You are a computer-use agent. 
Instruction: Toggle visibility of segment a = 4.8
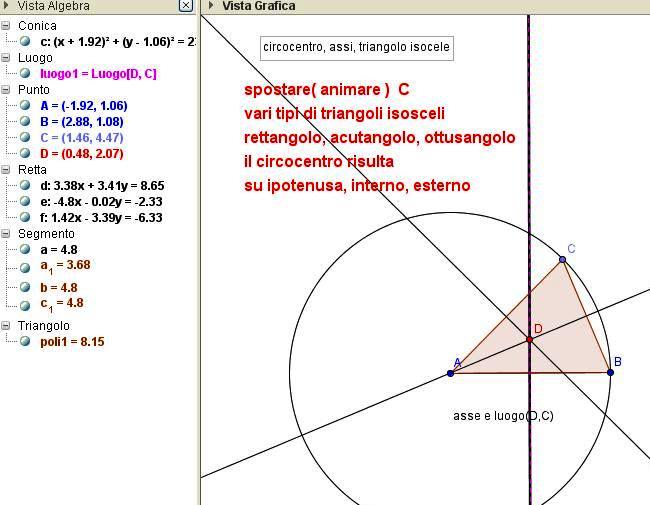[x=25, y=249]
